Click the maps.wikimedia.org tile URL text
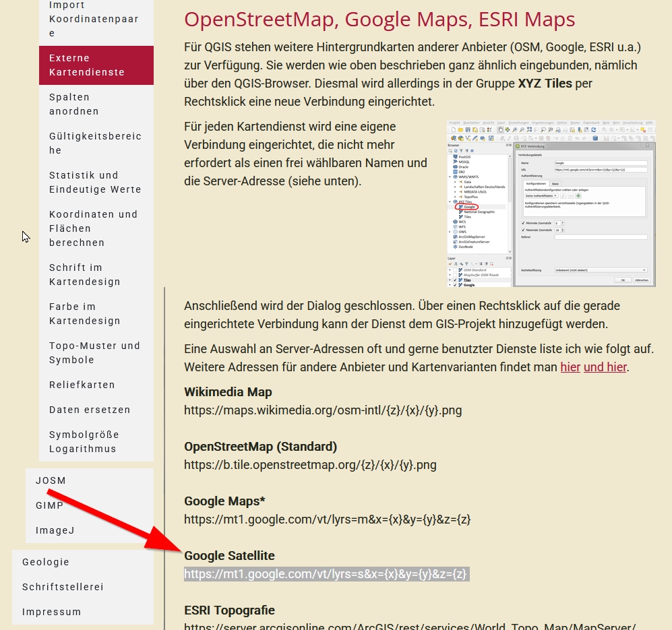Screen dimensions: 672x630 click(x=323, y=410)
